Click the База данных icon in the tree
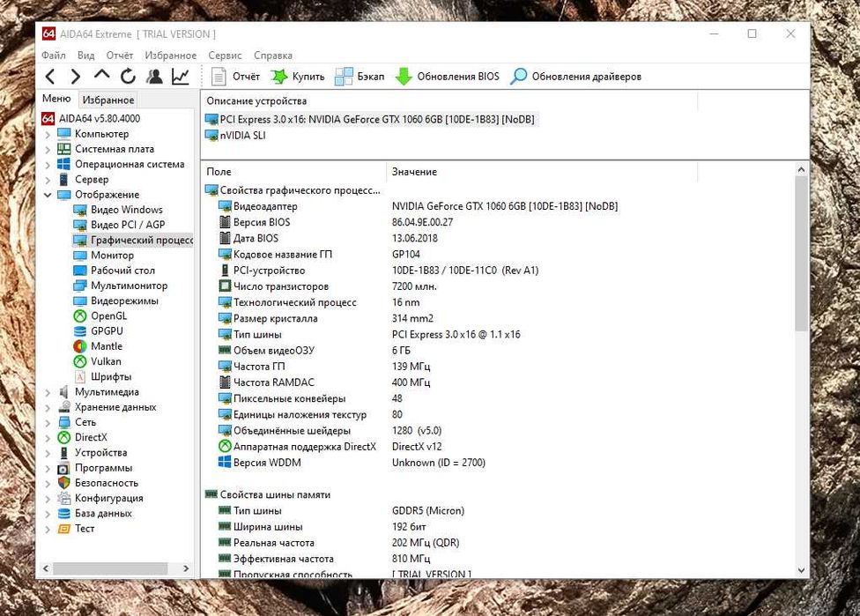Screen dimensions: 860x616 coord(64,514)
